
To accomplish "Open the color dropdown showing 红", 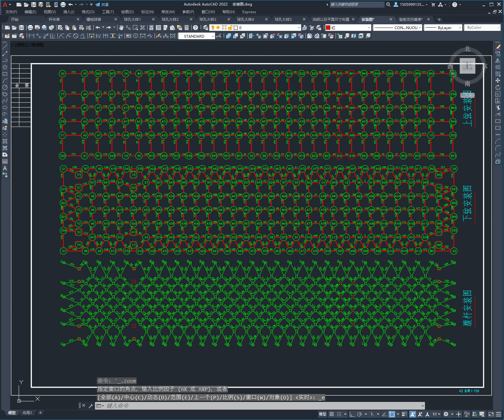I will 348,28.
